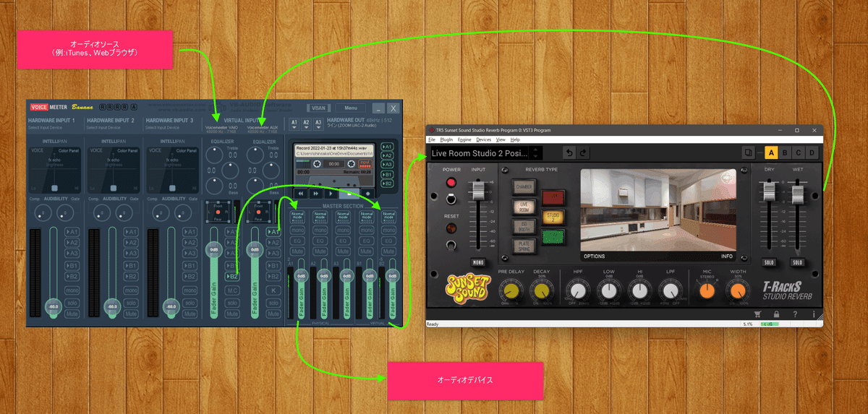The image size is (868, 414).
Task: Toggle A2 routing on Voicemeeter AUX strip
Action: (274, 243)
